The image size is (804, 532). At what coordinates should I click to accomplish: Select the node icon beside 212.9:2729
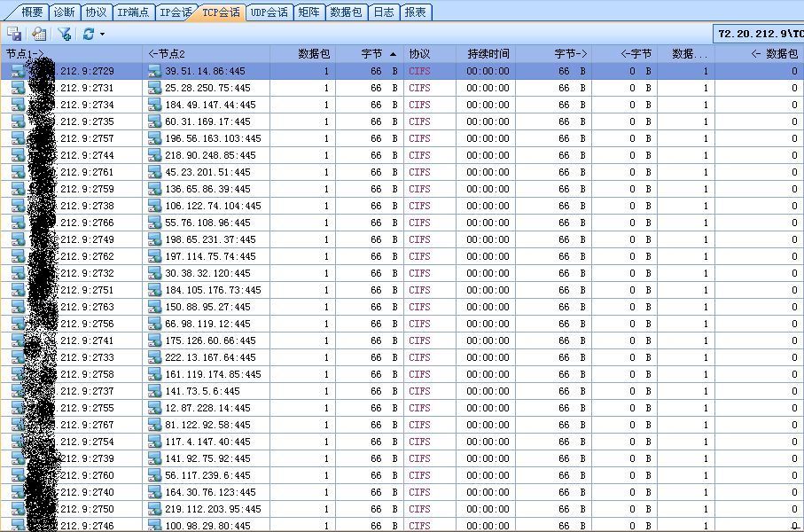(x=19, y=71)
